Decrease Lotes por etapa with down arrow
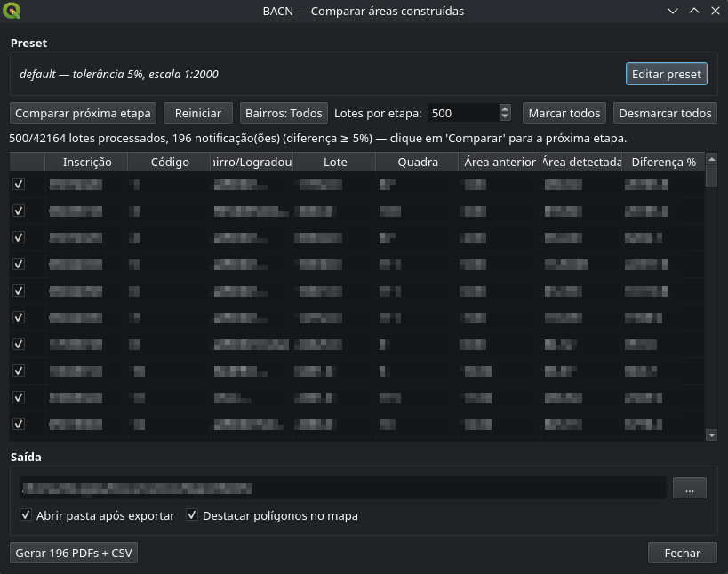 pos(505,117)
